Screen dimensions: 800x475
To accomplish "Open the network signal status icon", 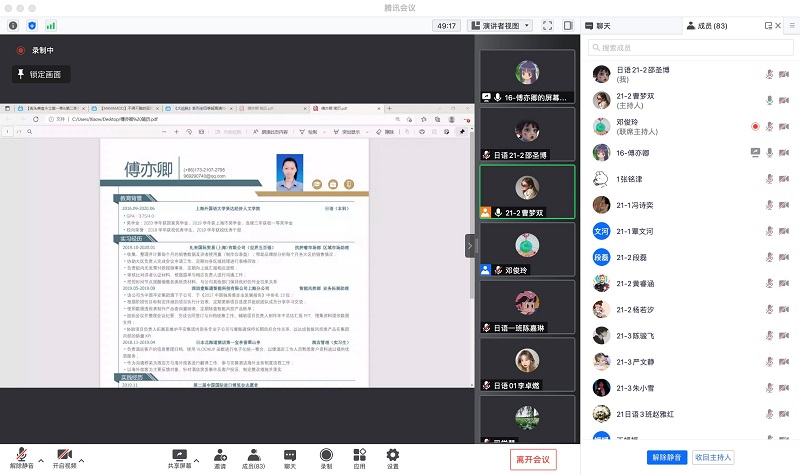I will pos(51,24).
